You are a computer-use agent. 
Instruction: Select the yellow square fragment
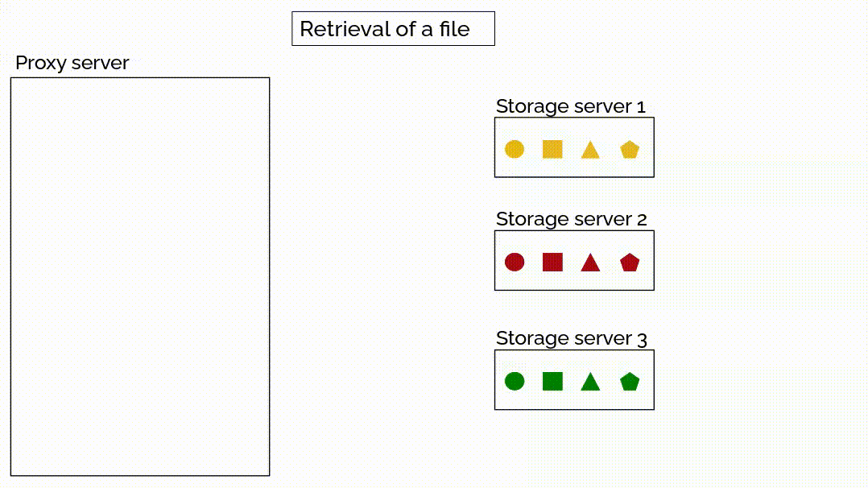[552, 149]
